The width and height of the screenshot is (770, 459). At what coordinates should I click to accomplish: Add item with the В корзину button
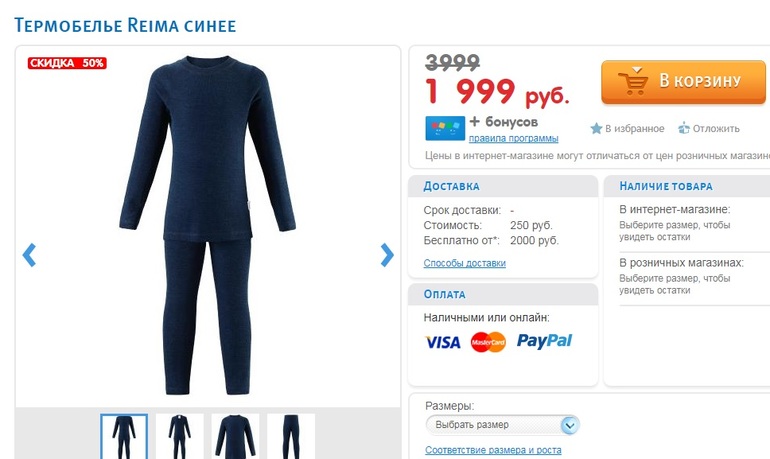[683, 81]
